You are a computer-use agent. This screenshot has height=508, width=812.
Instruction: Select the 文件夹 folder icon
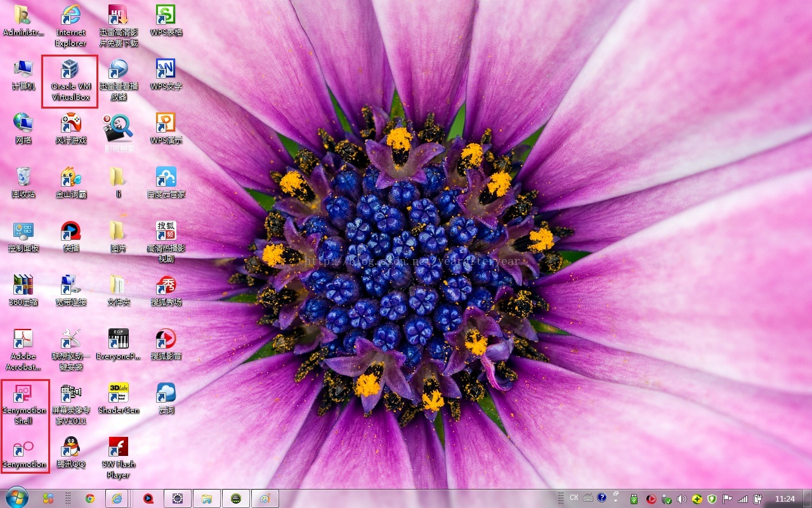point(118,291)
